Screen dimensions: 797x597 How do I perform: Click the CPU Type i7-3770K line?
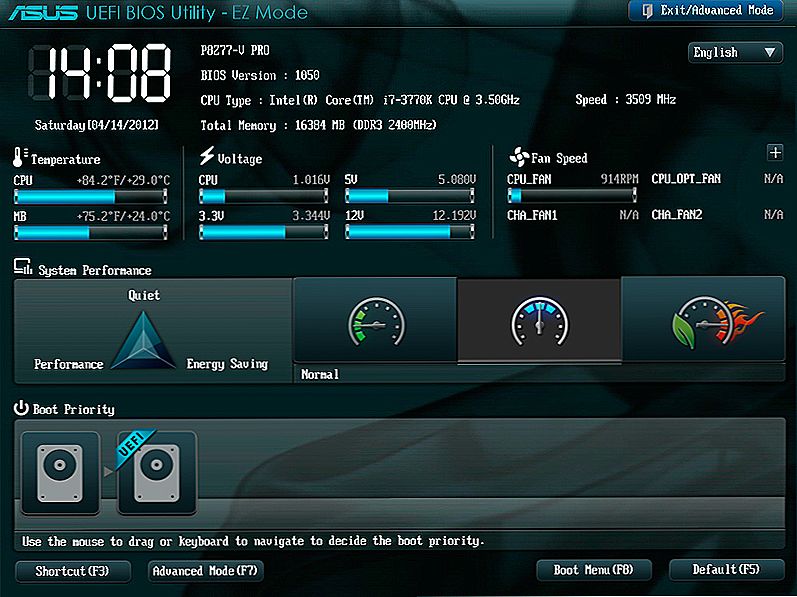pos(360,100)
